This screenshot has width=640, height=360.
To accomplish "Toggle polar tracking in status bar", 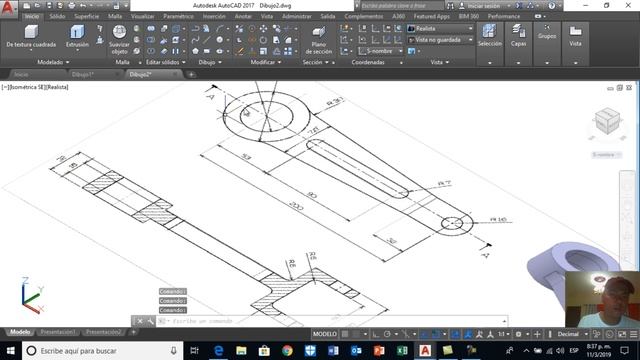I will click(387, 334).
